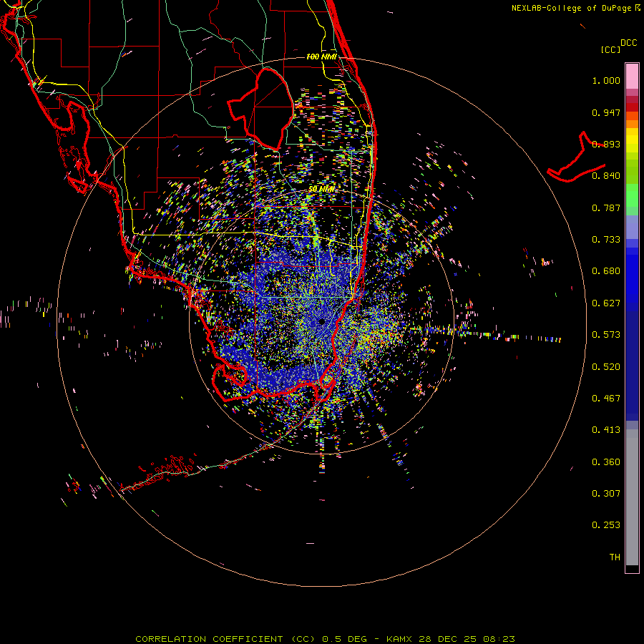This screenshot has width=644, height=644.
Task: Select the 0.520 color scale value
Action: (x=606, y=367)
